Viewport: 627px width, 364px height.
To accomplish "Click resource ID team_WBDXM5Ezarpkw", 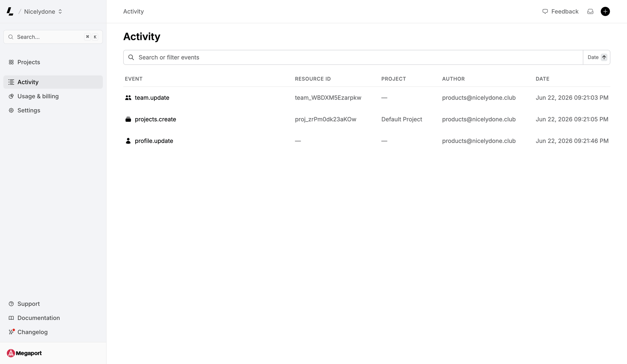I will pyautogui.click(x=328, y=98).
